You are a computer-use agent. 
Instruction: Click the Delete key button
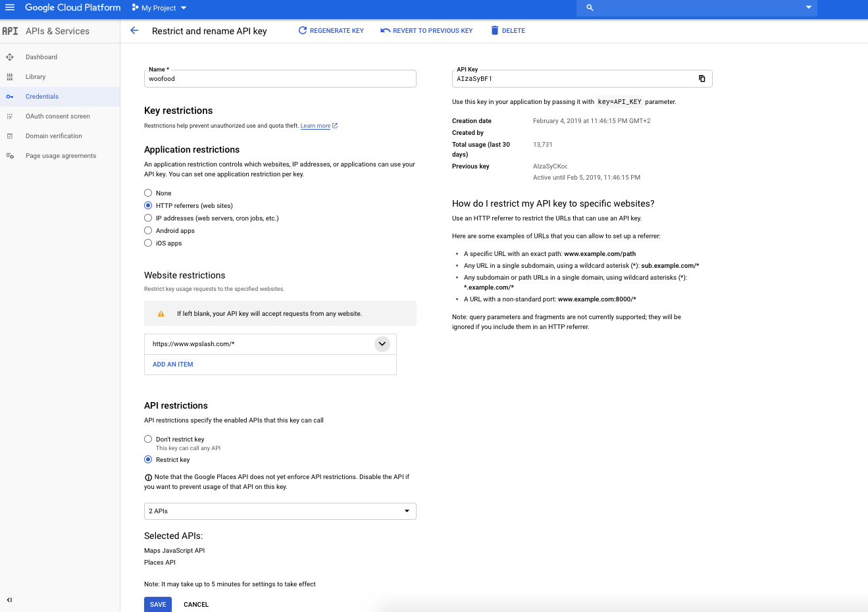tap(508, 31)
